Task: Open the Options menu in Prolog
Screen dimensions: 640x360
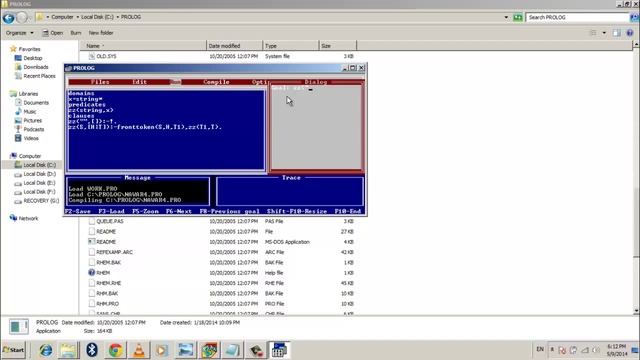Action: (x=260, y=82)
